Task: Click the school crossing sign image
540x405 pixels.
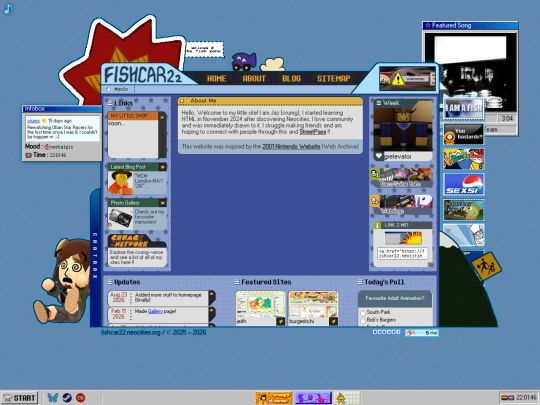Action: (x=486, y=267)
